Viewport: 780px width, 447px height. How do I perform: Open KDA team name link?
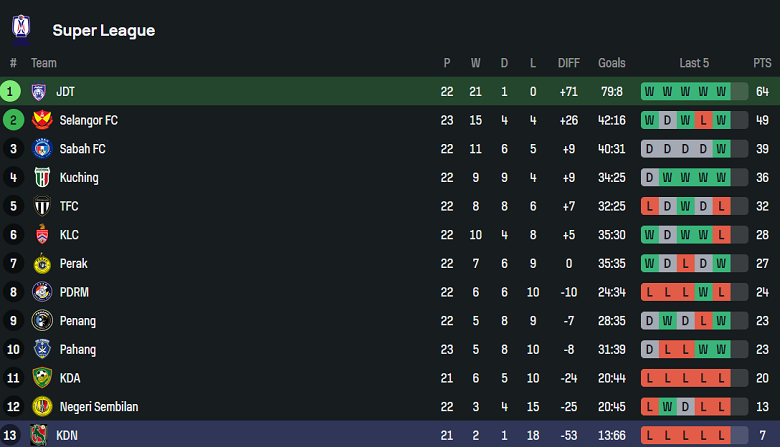[x=70, y=378]
